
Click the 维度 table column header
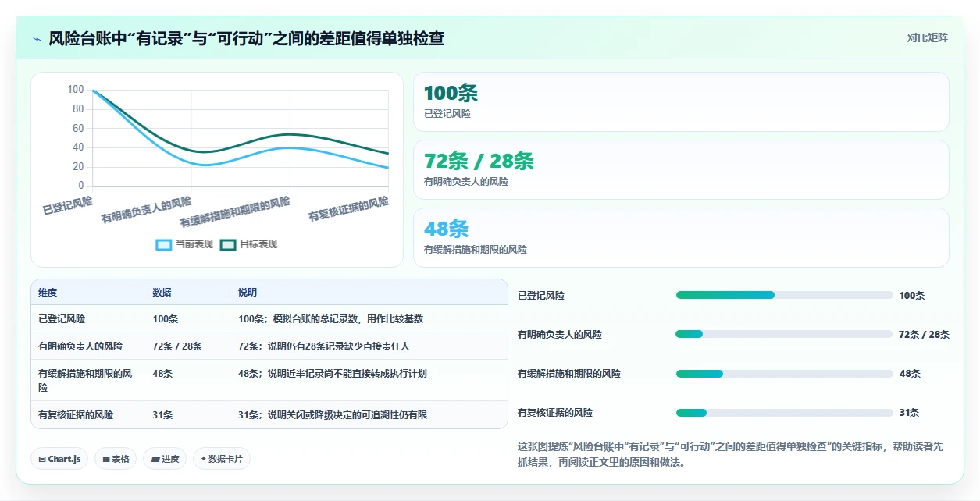point(48,293)
